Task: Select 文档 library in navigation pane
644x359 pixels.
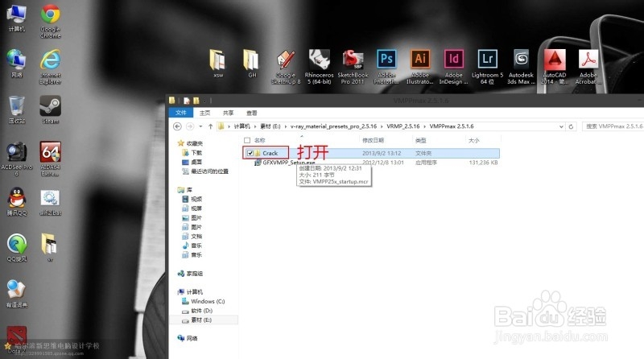Action: pyautogui.click(x=192, y=236)
